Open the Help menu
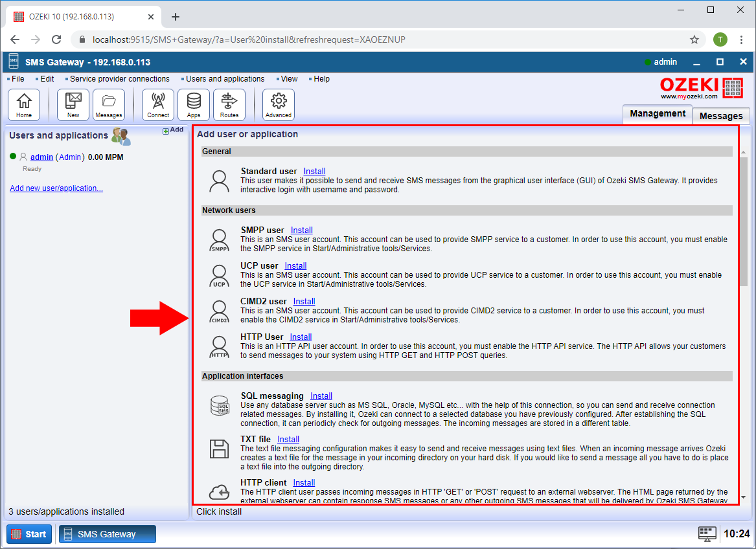Viewport: 756px width, 549px height. 321,79
